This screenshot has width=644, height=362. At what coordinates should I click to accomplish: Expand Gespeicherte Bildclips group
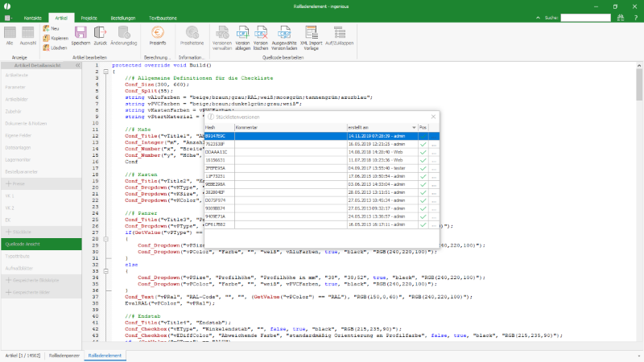pyautogui.click(x=41, y=280)
